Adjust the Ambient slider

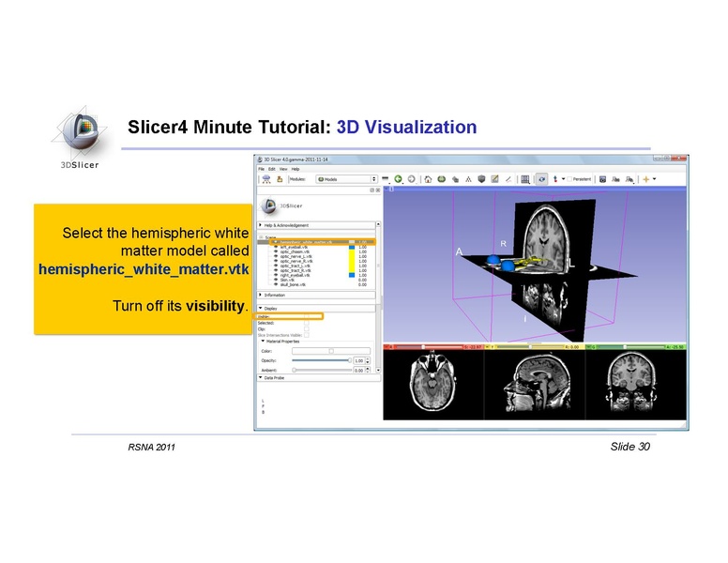(321, 371)
